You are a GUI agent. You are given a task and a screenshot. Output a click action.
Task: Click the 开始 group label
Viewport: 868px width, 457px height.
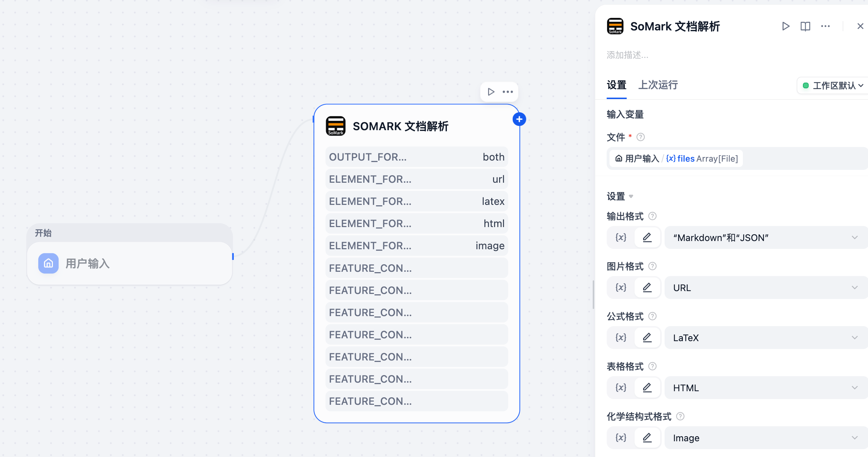[x=43, y=233]
